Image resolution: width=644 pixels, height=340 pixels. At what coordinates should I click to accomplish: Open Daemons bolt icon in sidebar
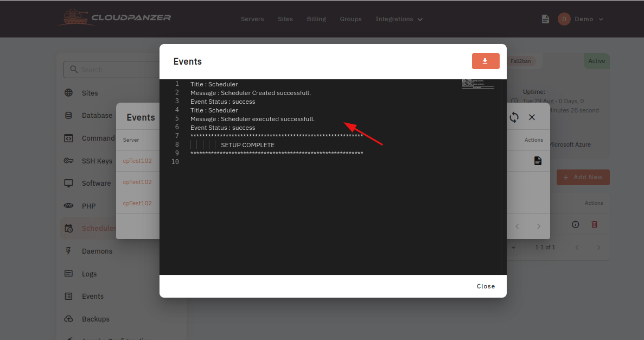[x=68, y=251]
